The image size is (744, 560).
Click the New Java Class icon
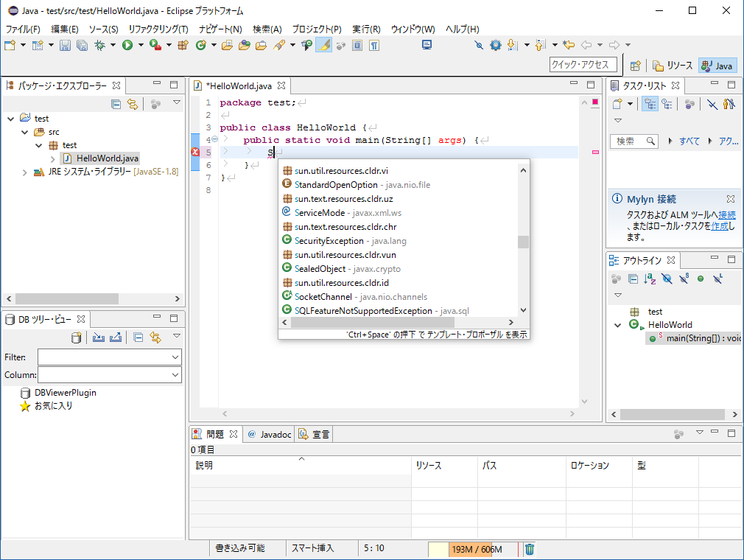click(x=200, y=46)
